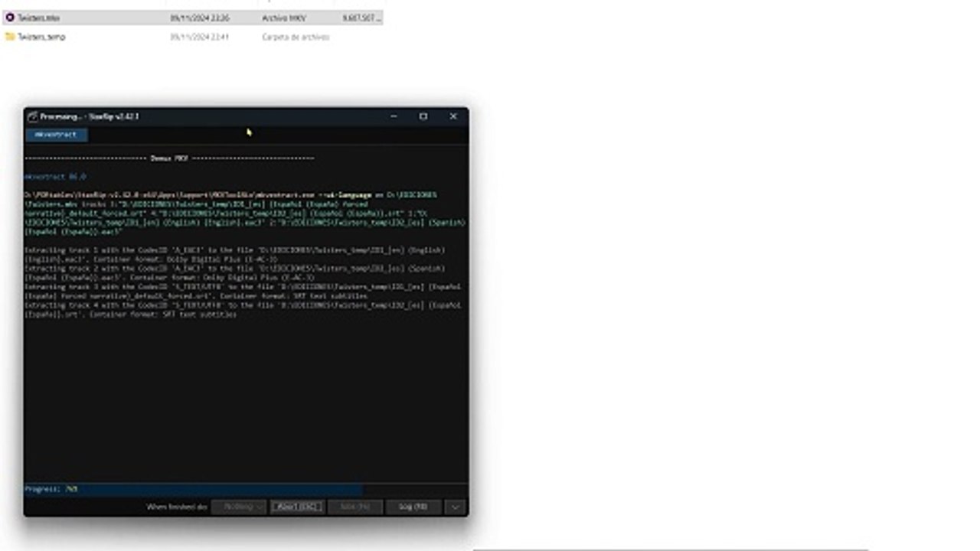Select the mkvextract tab

coord(57,135)
